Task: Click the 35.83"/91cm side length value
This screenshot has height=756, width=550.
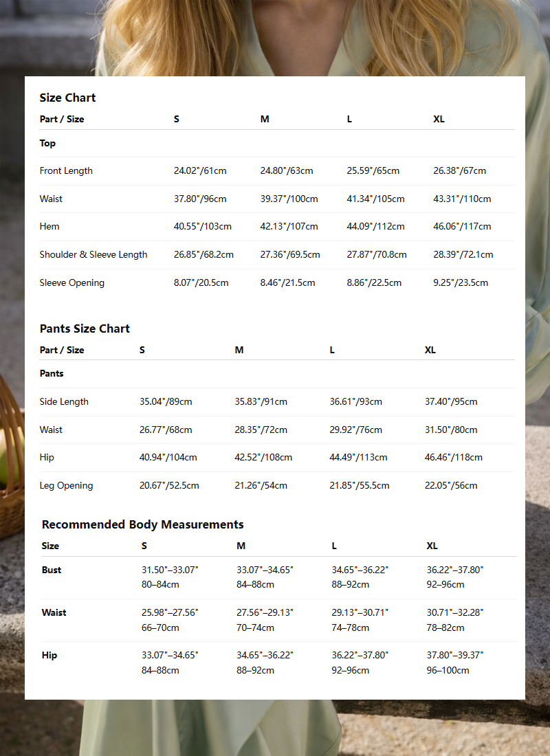Action: pyautogui.click(x=261, y=401)
